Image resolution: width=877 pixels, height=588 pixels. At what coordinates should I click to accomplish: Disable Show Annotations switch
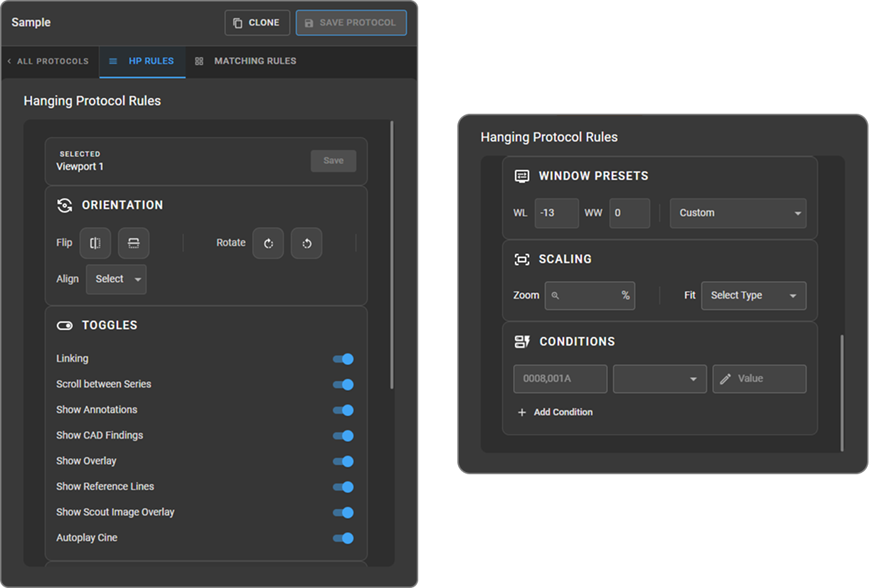[344, 410]
